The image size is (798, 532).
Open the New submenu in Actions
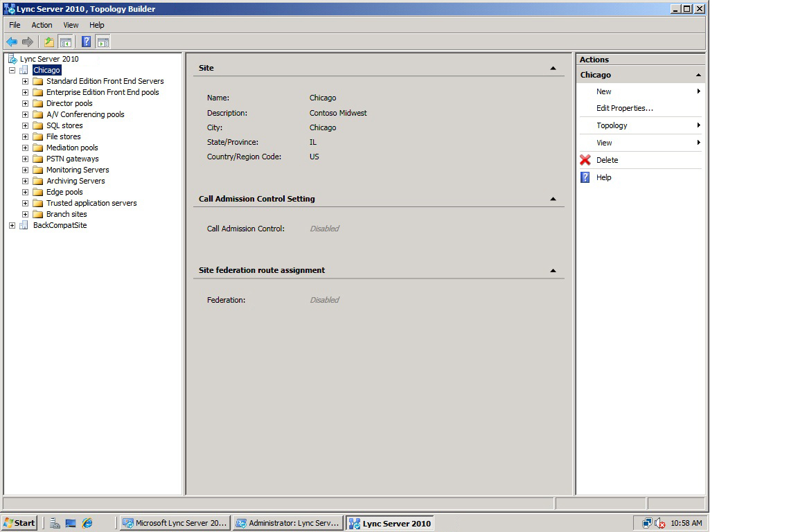pyautogui.click(x=641, y=91)
